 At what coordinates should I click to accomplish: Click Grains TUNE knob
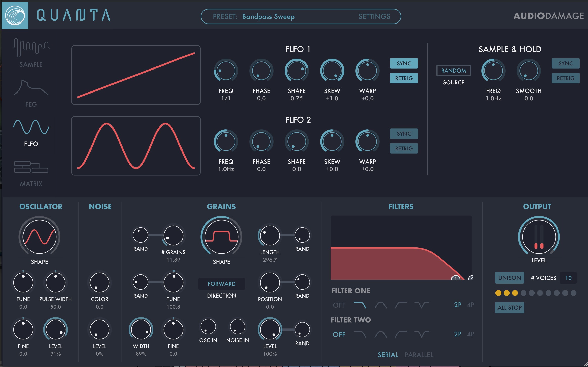(173, 283)
